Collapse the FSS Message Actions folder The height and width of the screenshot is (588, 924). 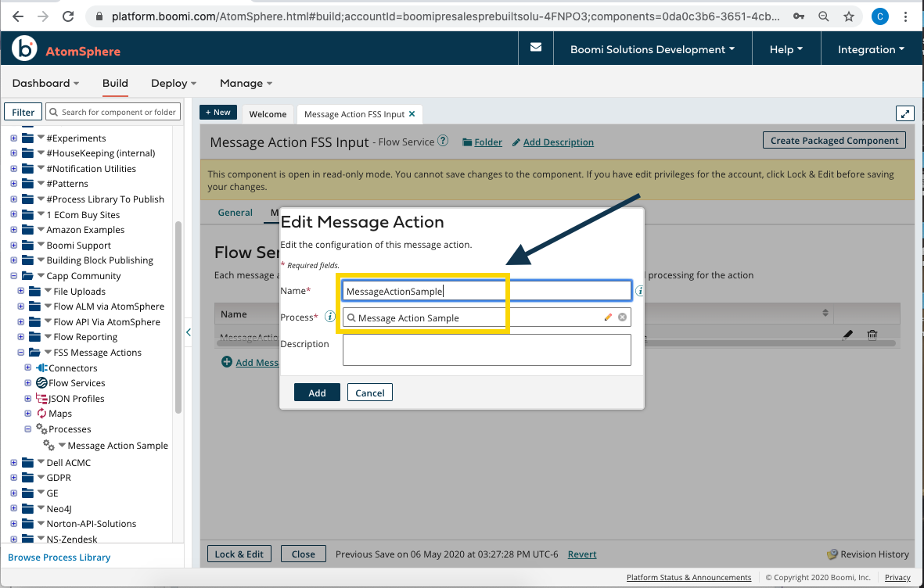pyautogui.click(x=20, y=353)
